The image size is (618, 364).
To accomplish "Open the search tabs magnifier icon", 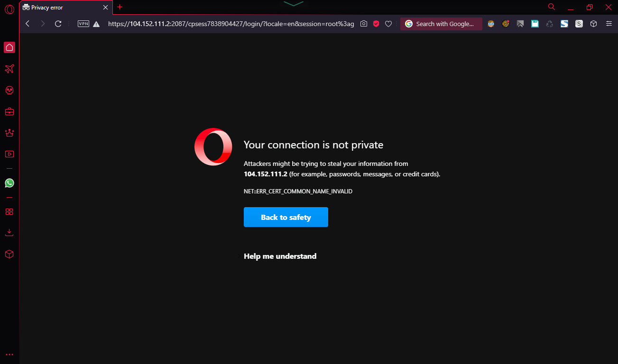I will click(x=552, y=7).
